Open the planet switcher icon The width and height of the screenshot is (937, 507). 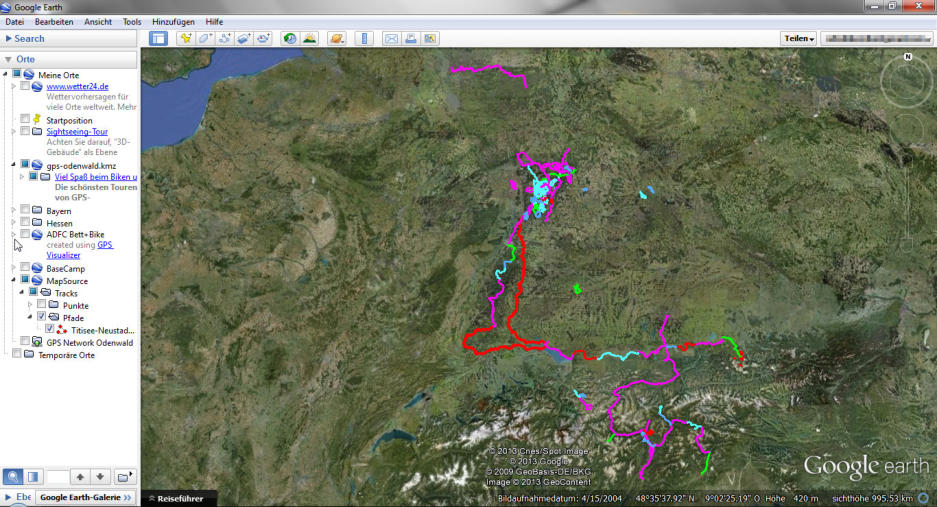(337, 38)
